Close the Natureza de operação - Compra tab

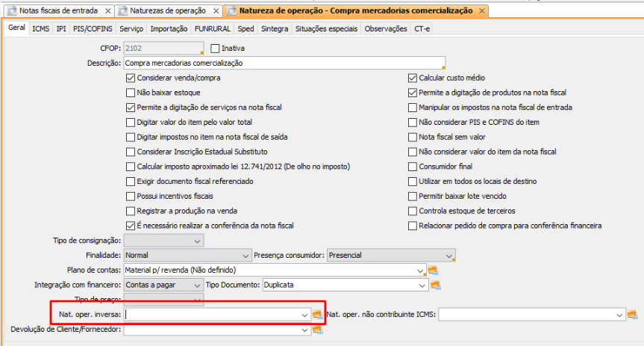click(x=481, y=11)
